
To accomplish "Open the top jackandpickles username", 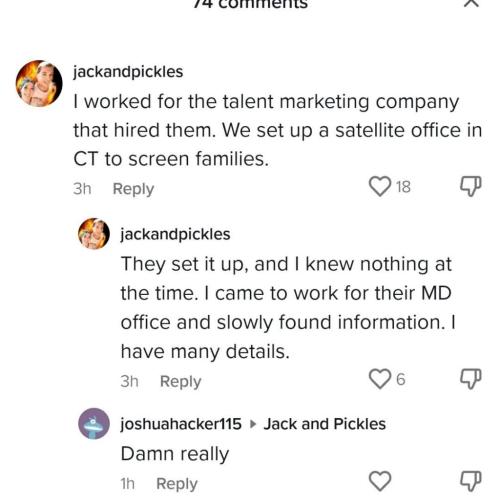I will tap(128, 72).
